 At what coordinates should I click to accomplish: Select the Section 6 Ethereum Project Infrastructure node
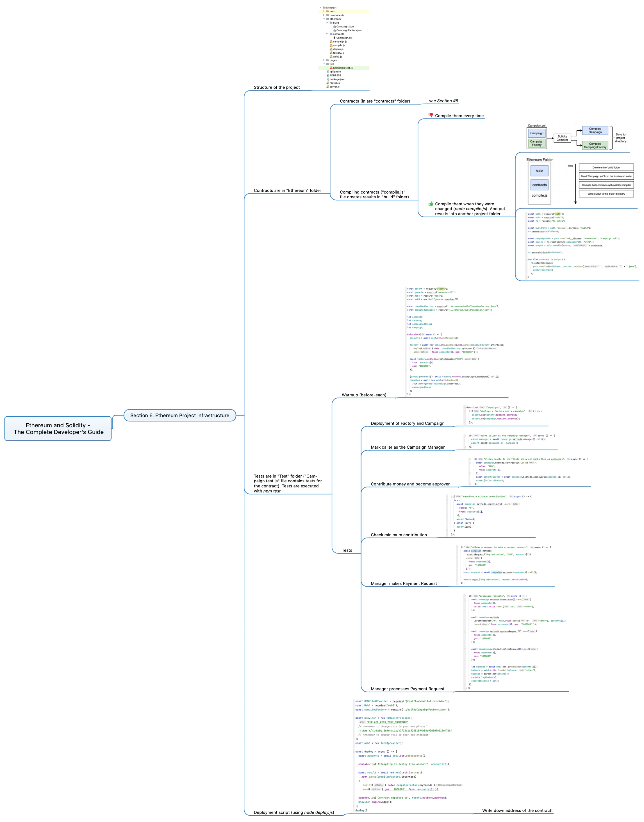click(180, 415)
